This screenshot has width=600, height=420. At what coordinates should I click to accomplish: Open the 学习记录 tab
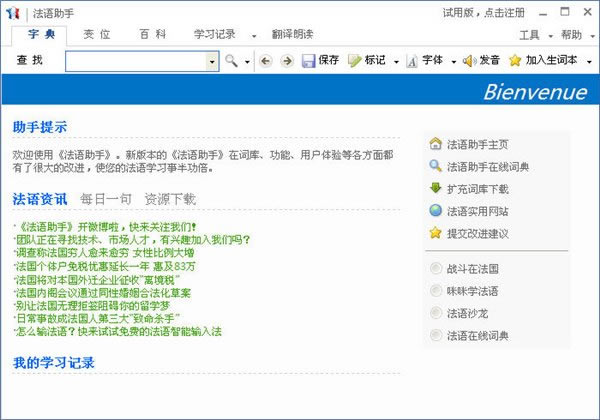(215, 34)
